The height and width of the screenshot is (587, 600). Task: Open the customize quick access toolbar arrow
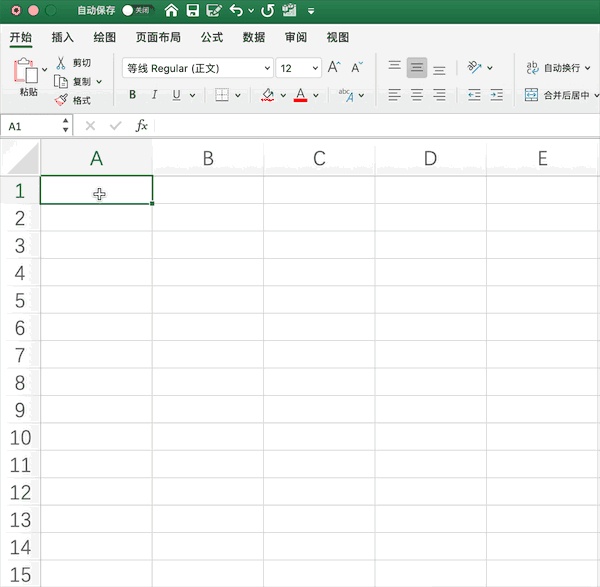tap(311, 11)
